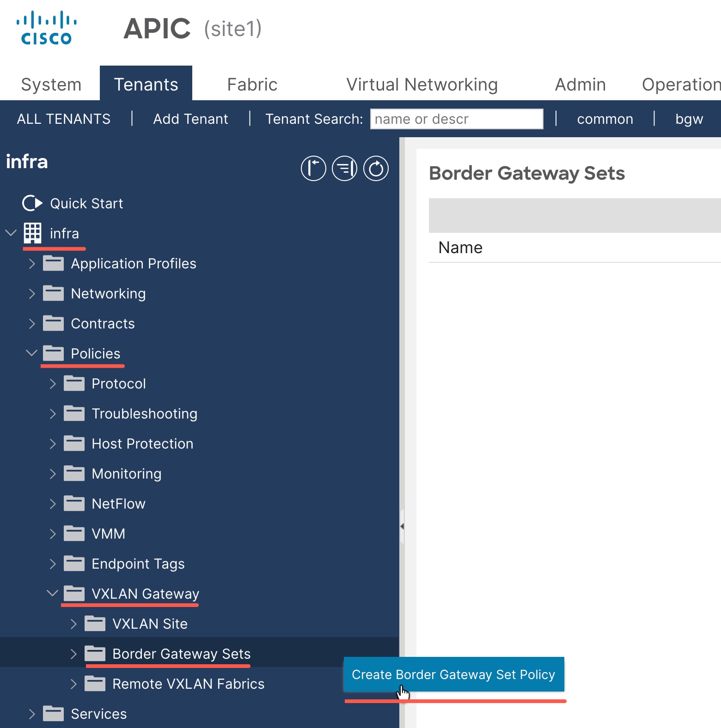This screenshot has height=728, width=721.
Task: Expand the Application Profiles node
Action: [x=32, y=264]
